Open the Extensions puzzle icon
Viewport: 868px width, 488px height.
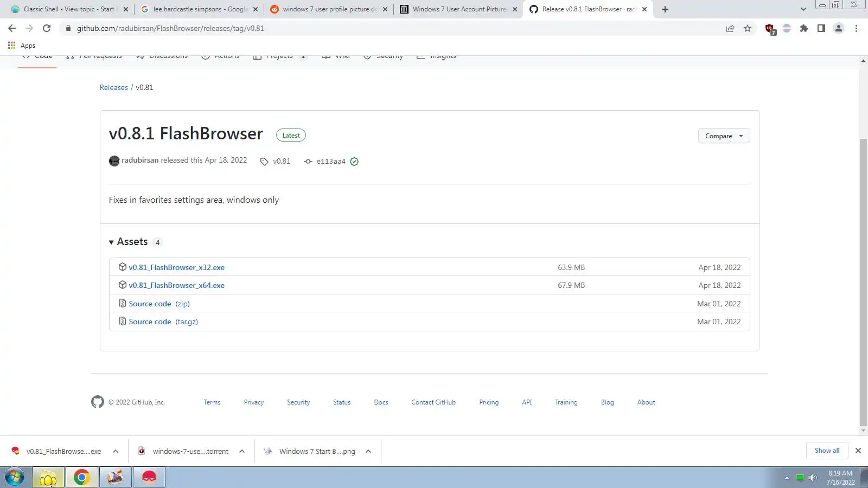click(804, 28)
